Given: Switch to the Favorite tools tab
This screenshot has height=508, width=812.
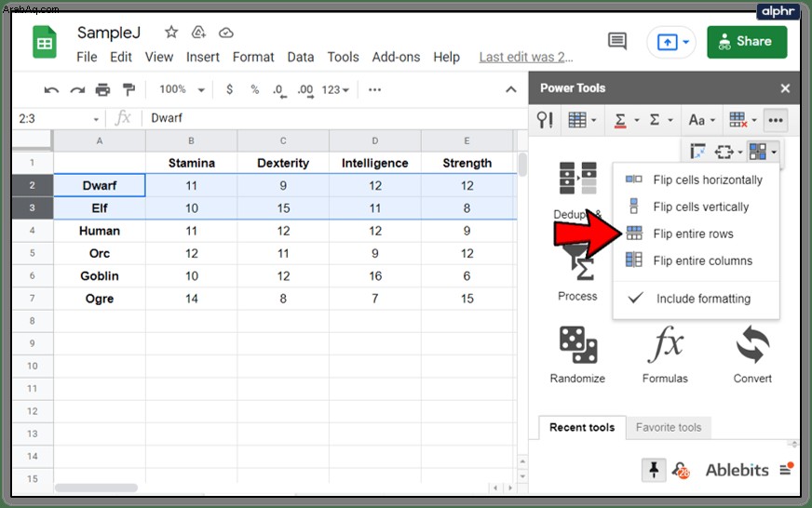Looking at the screenshot, I should coord(669,427).
